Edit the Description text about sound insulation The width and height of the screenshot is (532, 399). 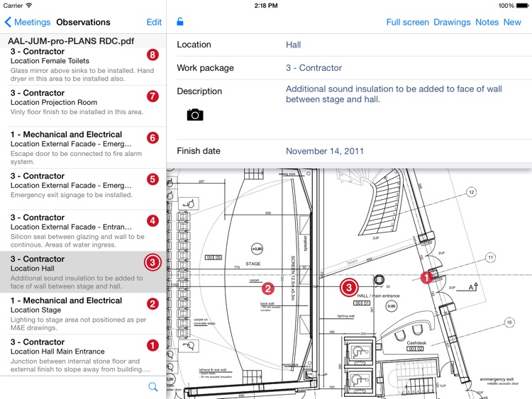pyautogui.click(x=394, y=94)
